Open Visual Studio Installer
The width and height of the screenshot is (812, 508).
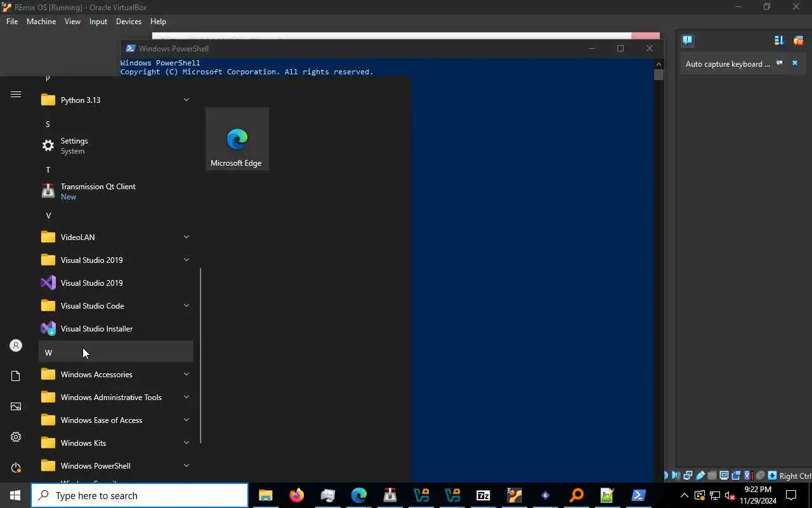pos(116,328)
